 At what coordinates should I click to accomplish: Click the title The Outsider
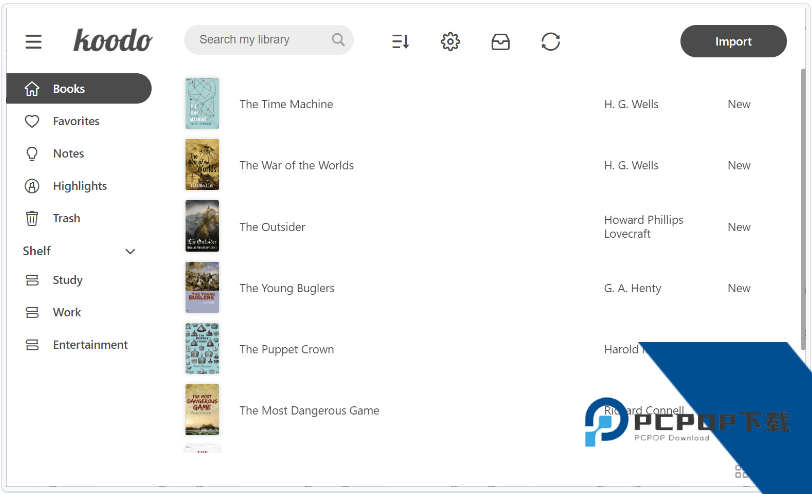point(272,227)
